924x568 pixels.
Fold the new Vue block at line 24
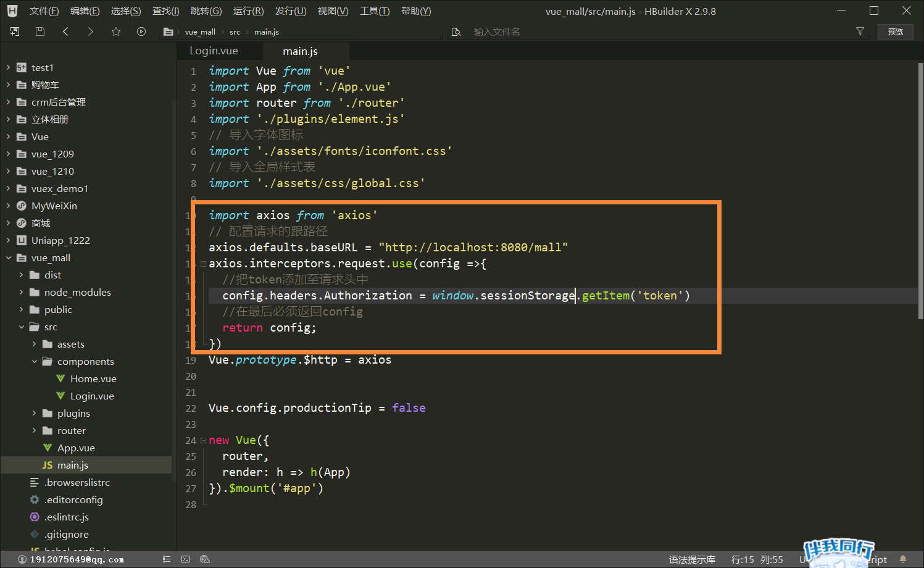203,440
